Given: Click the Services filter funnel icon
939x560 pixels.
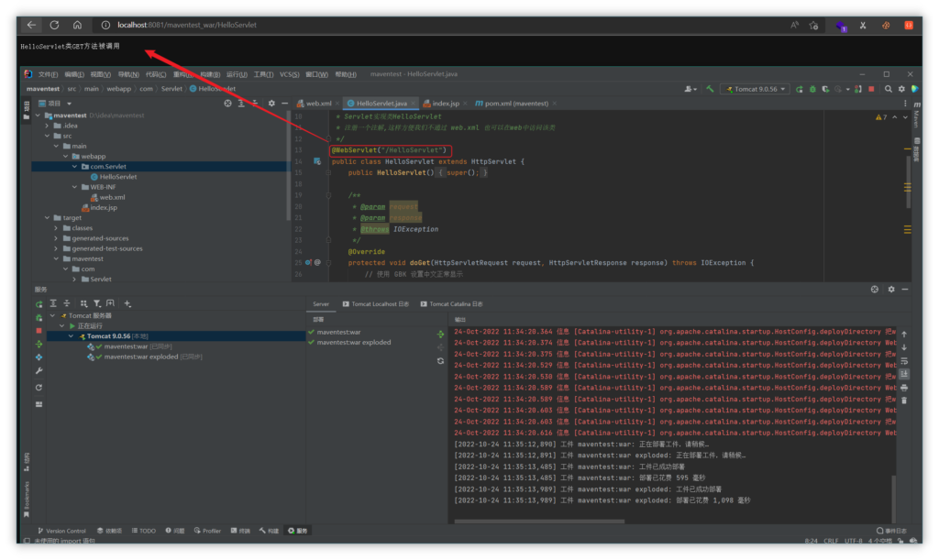Looking at the screenshot, I should point(97,304).
